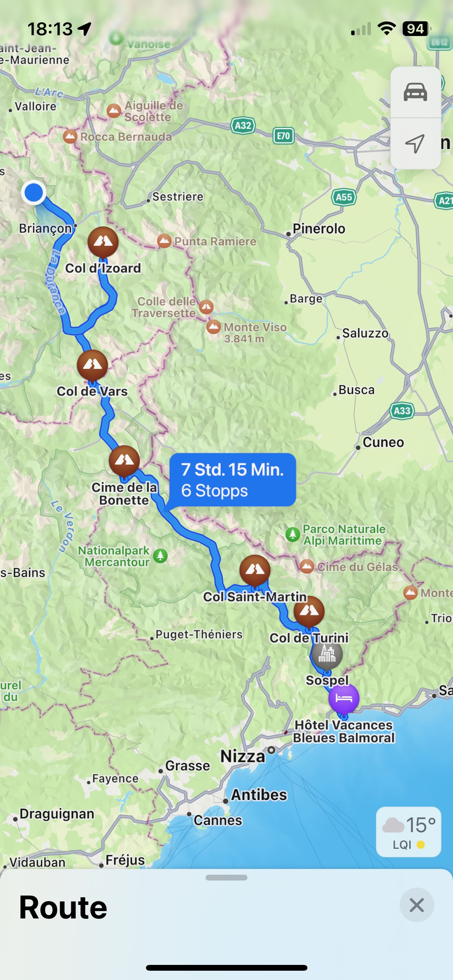Close the Route card
This screenshot has height=980, width=453.
[417, 905]
